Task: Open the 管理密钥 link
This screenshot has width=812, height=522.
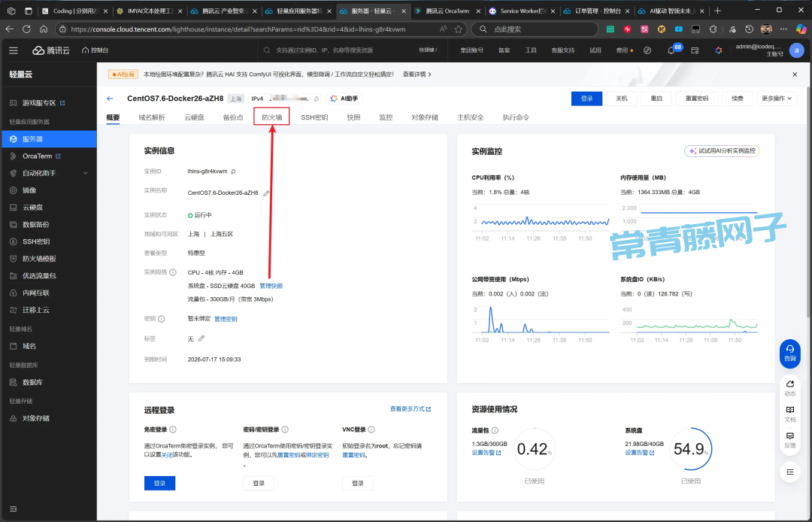Action: pyautogui.click(x=226, y=319)
